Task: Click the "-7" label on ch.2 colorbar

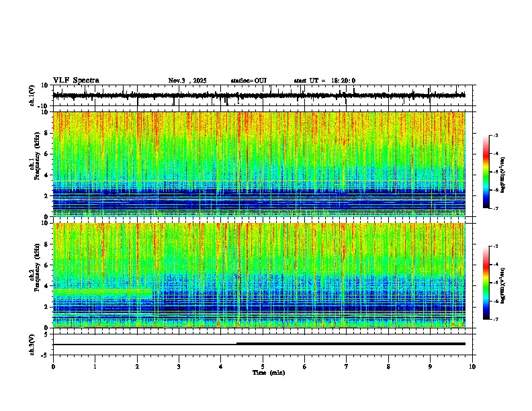Action: [x=496, y=319]
